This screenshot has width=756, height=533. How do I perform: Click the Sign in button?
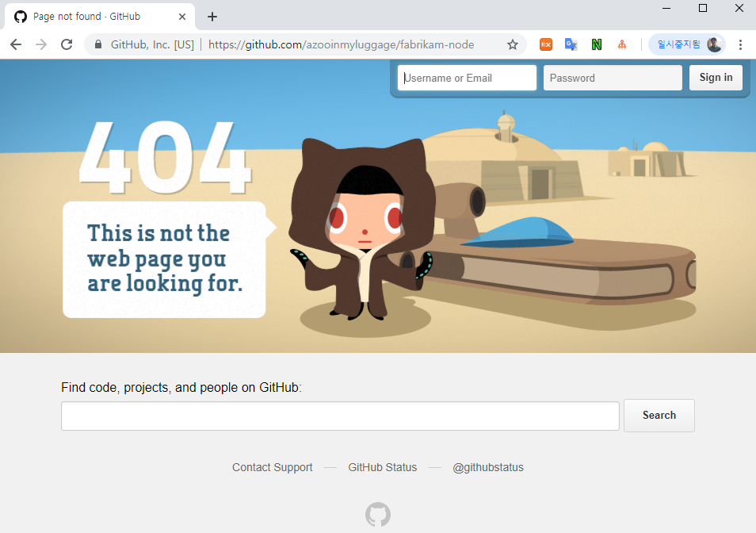(716, 78)
